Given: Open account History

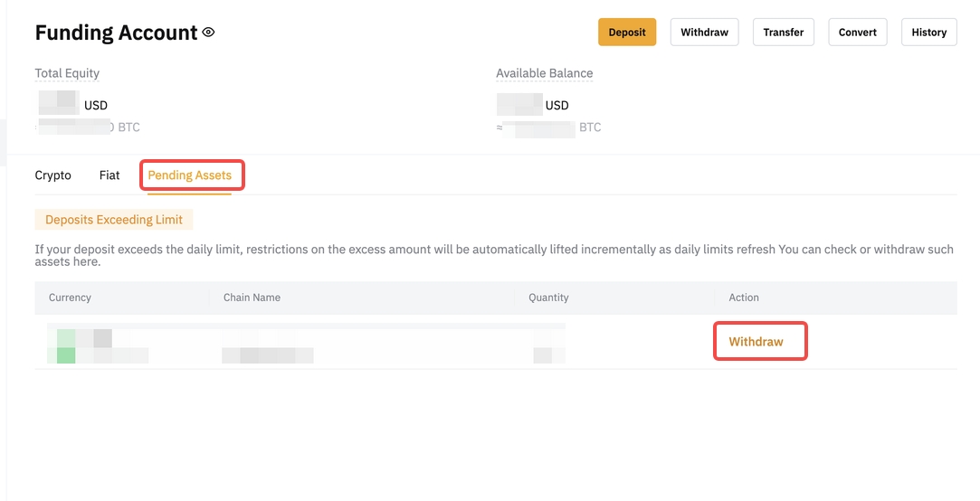Looking at the screenshot, I should tap(928, 33).
